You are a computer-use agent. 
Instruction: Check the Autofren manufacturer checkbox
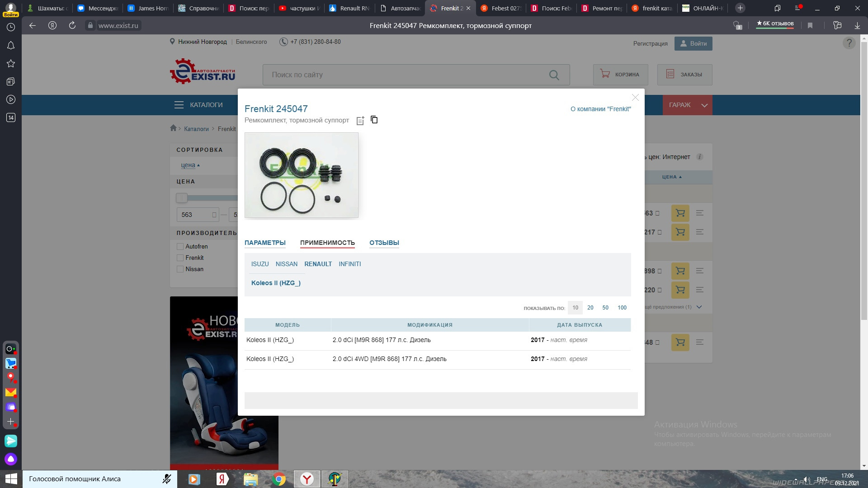click(x=180, y=247)
